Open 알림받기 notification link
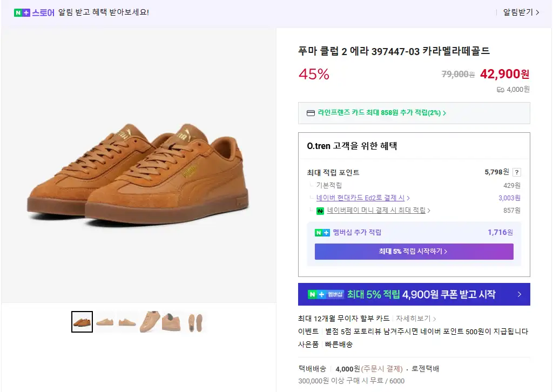The height and width of the screenshot is (392, 553). (521, 12)
